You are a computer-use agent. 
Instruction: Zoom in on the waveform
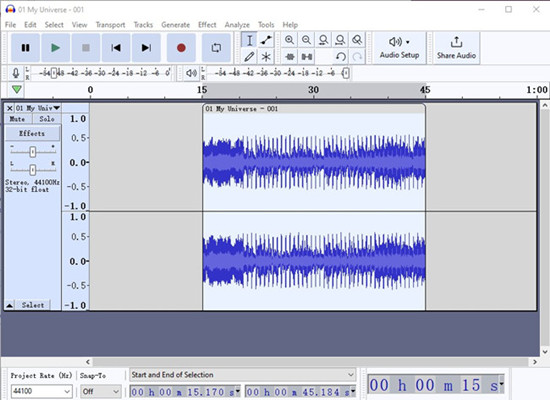(289, 40)
